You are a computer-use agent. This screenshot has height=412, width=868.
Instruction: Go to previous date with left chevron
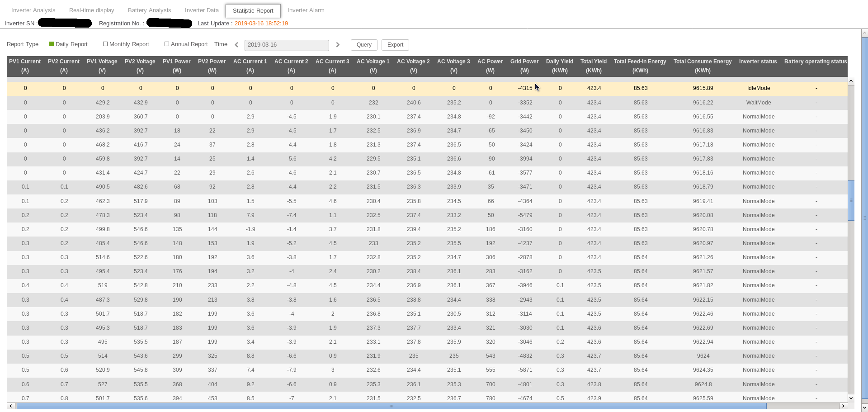(x=236, y=45)
